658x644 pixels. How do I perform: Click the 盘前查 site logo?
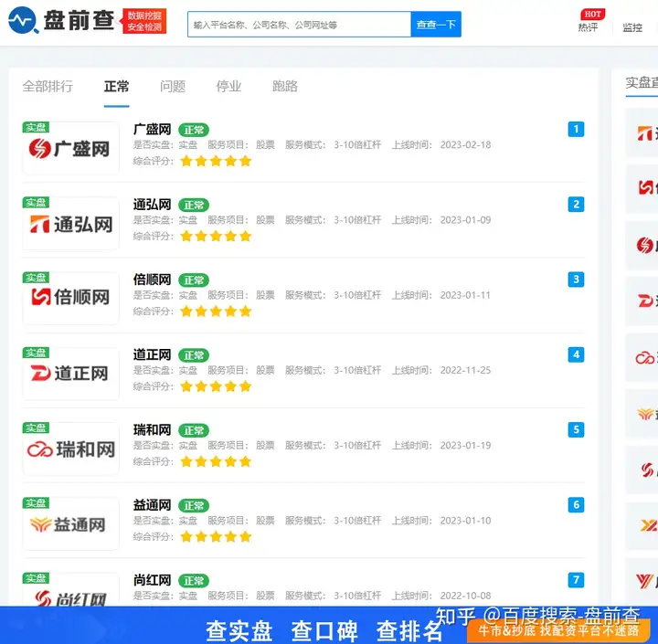click(x=61, y=20)
